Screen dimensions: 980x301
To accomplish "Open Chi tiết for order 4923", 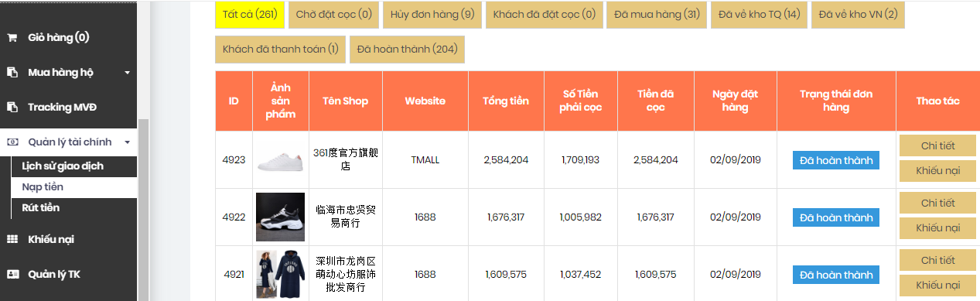I will 938,145.
